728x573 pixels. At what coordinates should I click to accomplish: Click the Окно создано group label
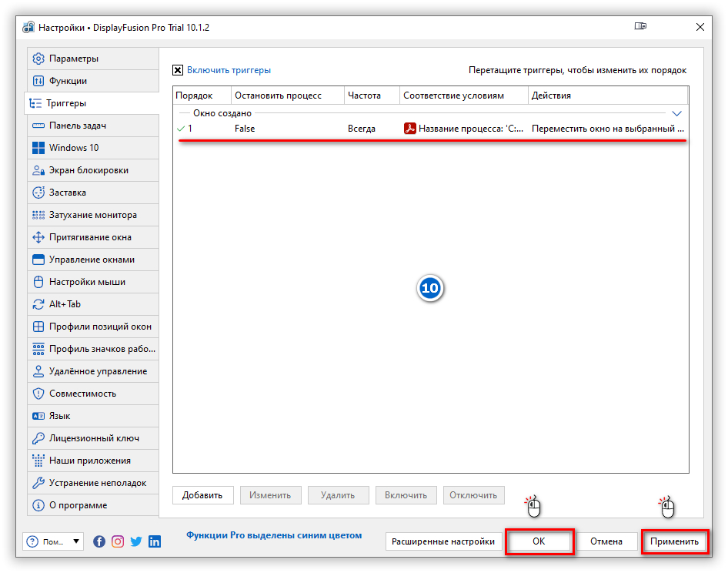(222, 113)
